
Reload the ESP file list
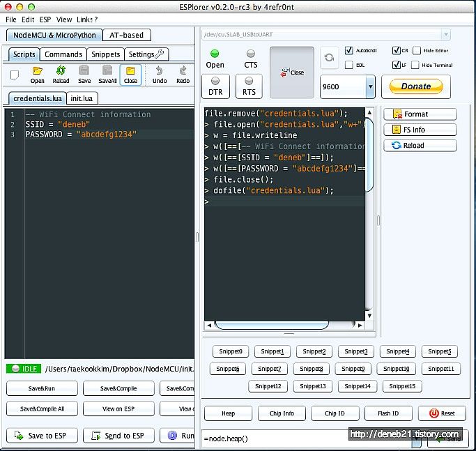click(x=420, y=146)
